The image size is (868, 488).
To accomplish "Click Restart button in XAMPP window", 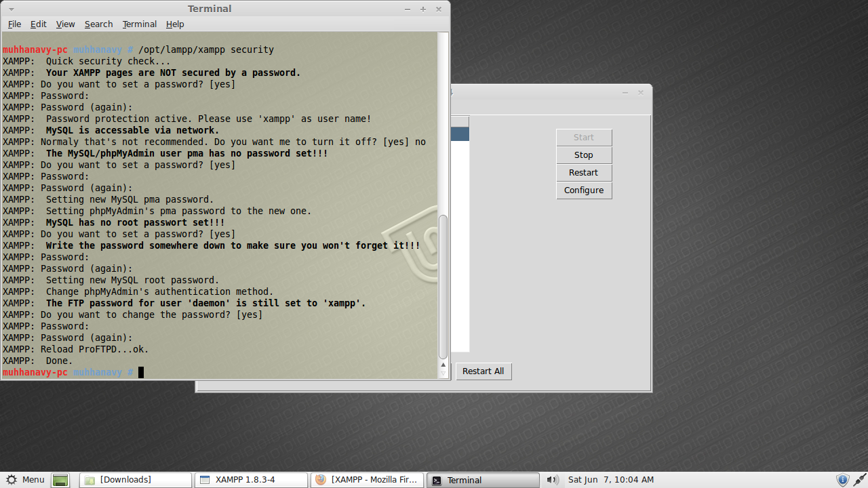I will click(x=584, y=172).
